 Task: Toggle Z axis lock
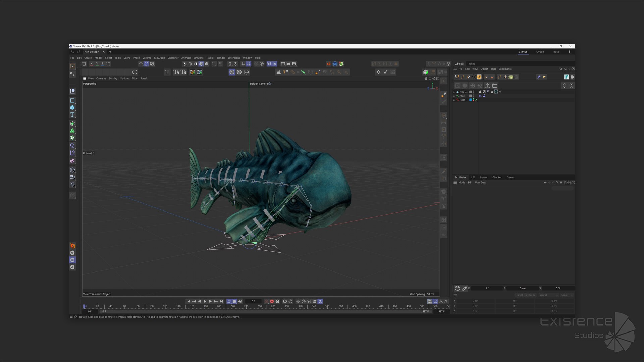[x=103, y=64]
